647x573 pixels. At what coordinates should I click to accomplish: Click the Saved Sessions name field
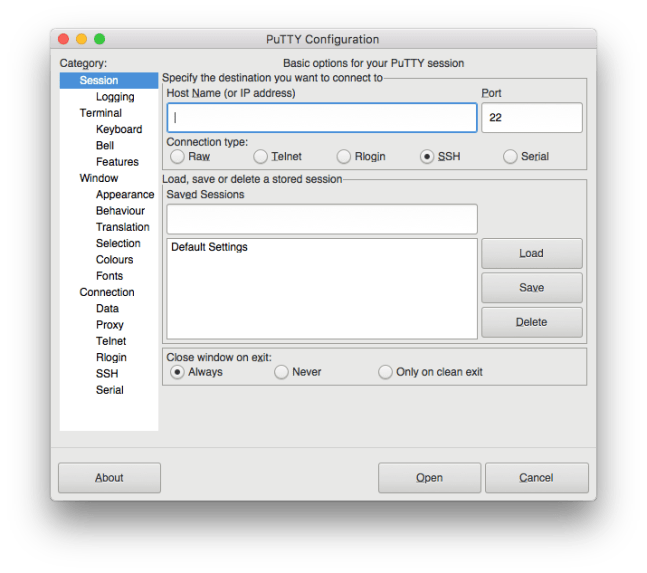321,218
